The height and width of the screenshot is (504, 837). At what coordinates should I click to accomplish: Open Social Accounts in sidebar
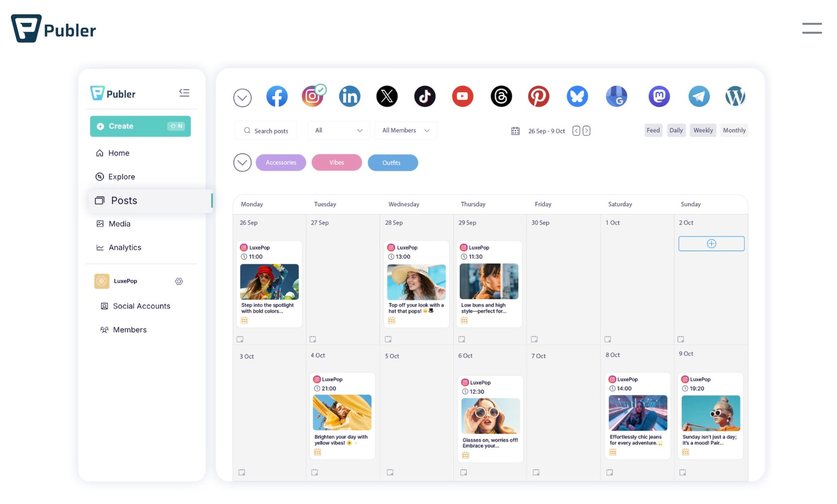pos(136,306)
